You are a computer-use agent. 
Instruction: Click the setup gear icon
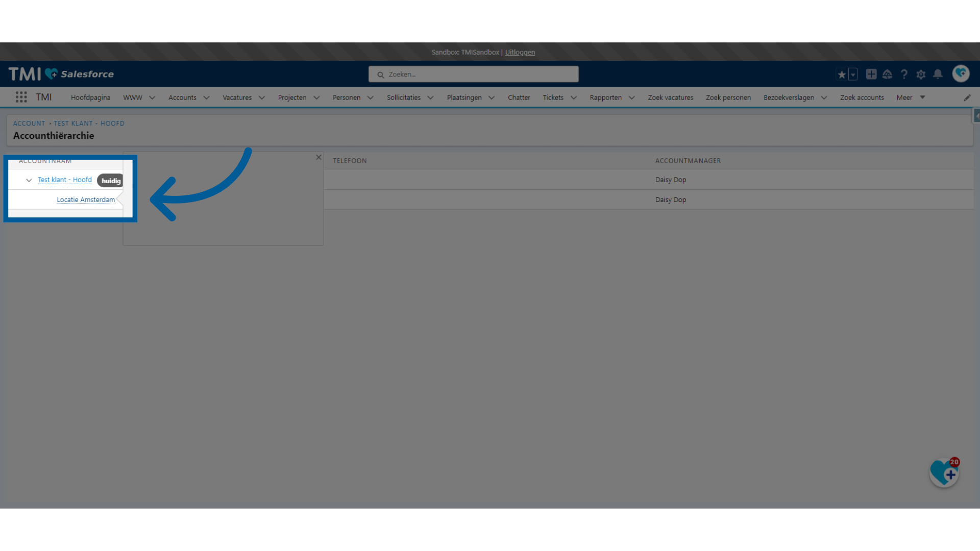(x=921, y=74)
